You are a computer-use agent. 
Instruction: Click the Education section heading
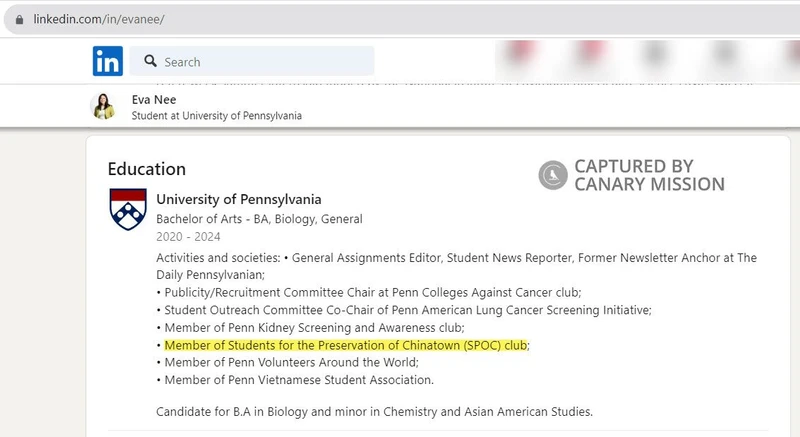[146, 169]
